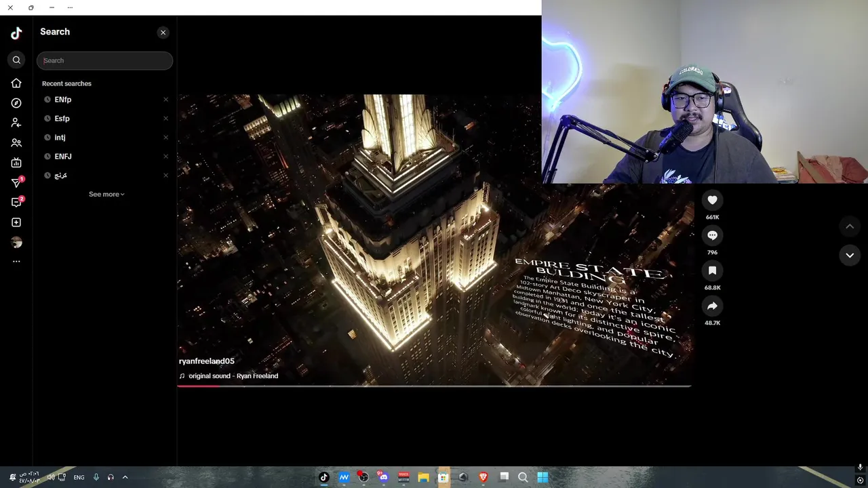Show hidden tray icons chevron
The image size is (868, 488).
pyautogui.click(x=125, y=477)
